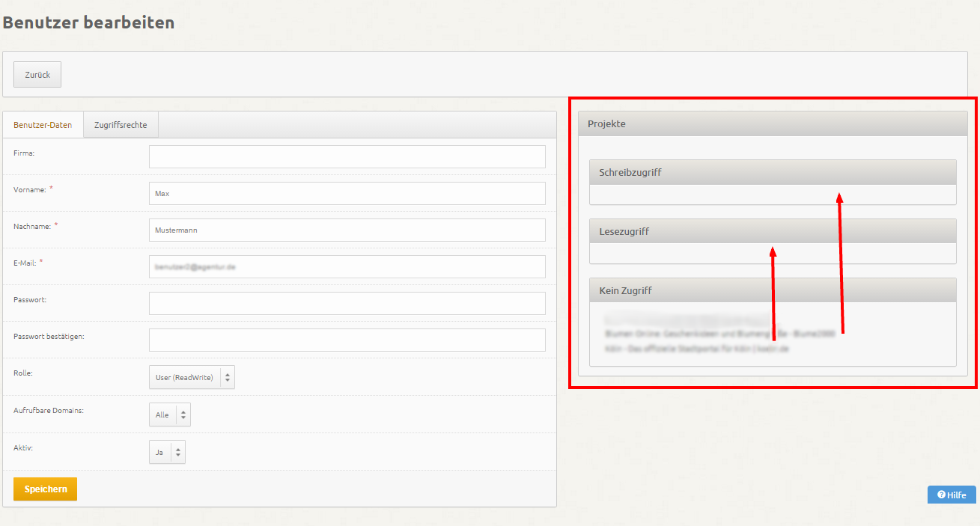Viewport: 980px width, 526px height.
Task: Open the Rolle dropdown showing User (ReadWrite)
Action: pos(192,377)
